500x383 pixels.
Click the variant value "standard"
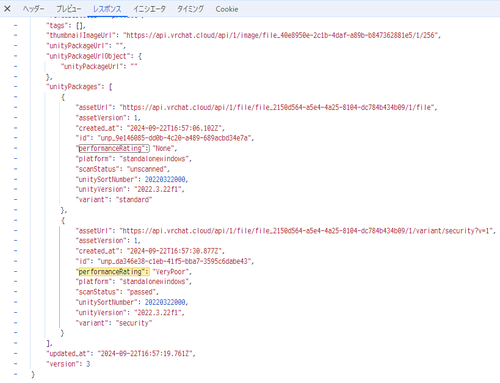click(134, 200)
